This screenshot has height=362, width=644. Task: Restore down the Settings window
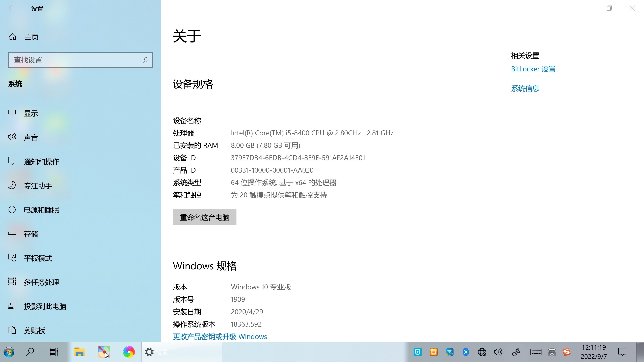pos(609,8)
